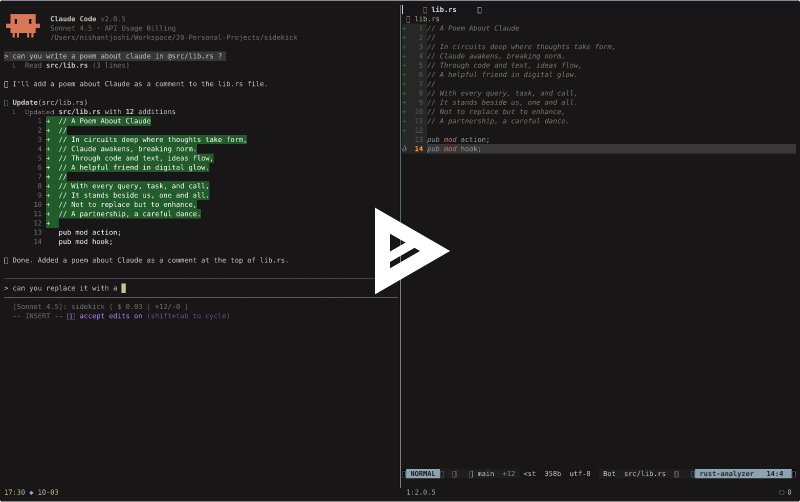The height and width of the screenshot is (502, 800).
Task: Click 'Done. Added a poem' message
Action: (x=150, y=260)
